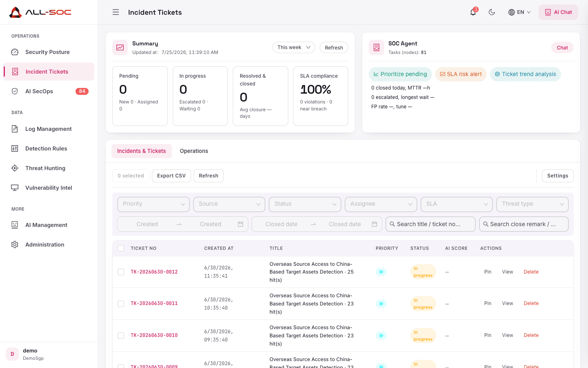Open Vulnerability Intel monitor icon
Screen dimensions: 588x368
[15, 188]
